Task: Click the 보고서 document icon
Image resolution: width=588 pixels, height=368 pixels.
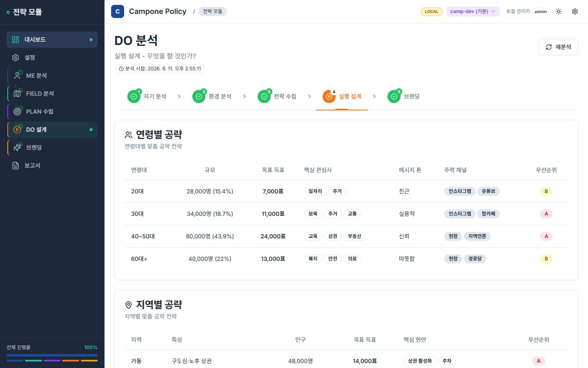Action: 16,166
